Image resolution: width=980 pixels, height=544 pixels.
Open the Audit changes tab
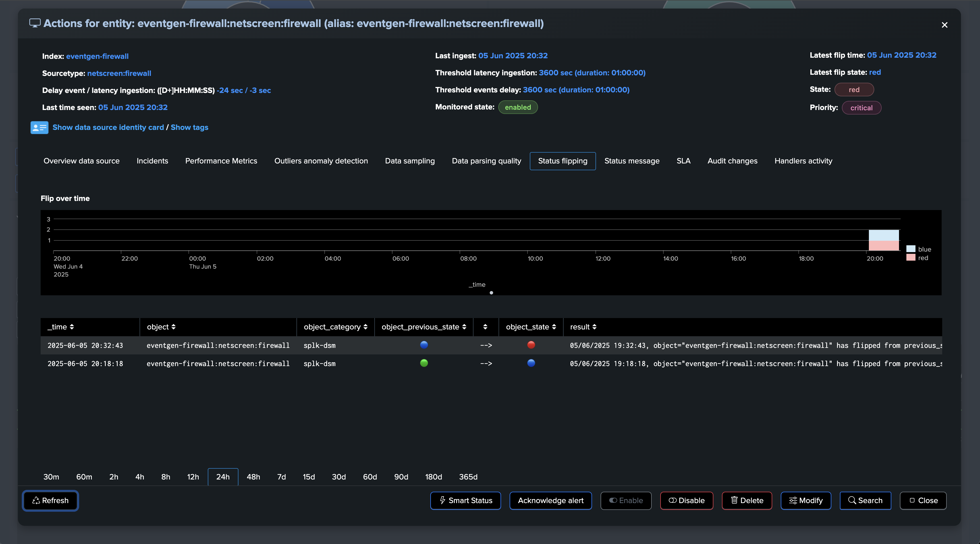tap(732, 161)
